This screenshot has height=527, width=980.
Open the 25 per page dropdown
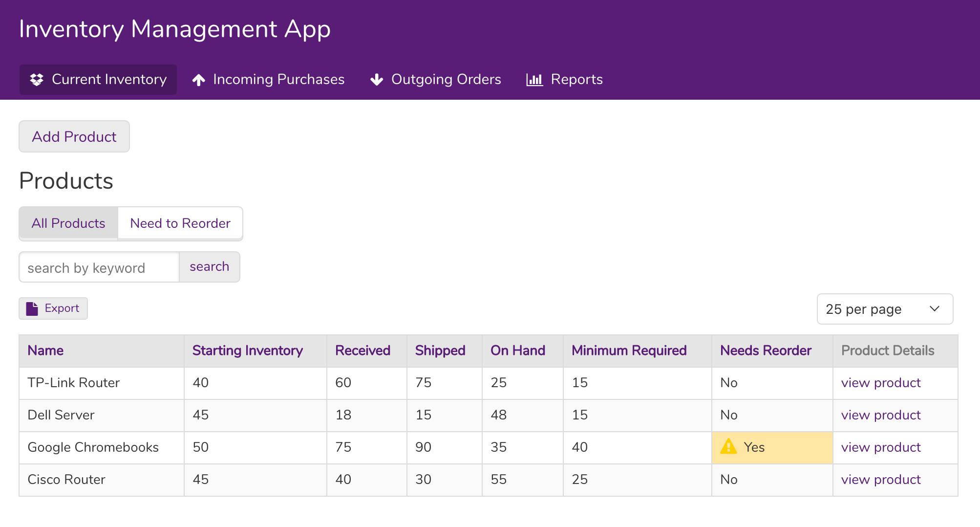pos(885,309)
